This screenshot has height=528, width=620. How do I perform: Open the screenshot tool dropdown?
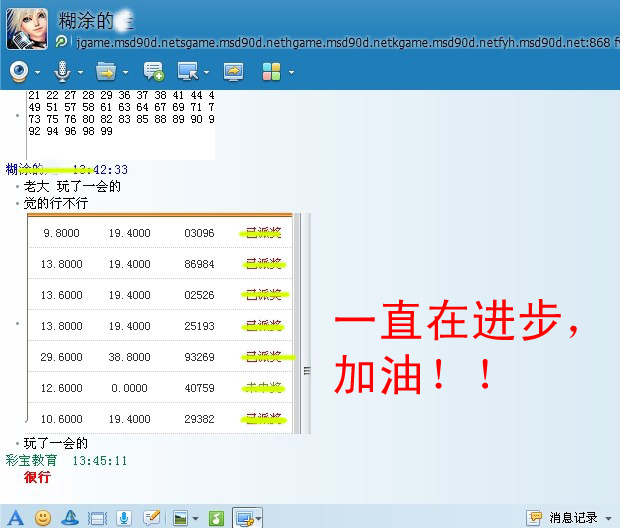pyautogui.click(x=260, y=518)
